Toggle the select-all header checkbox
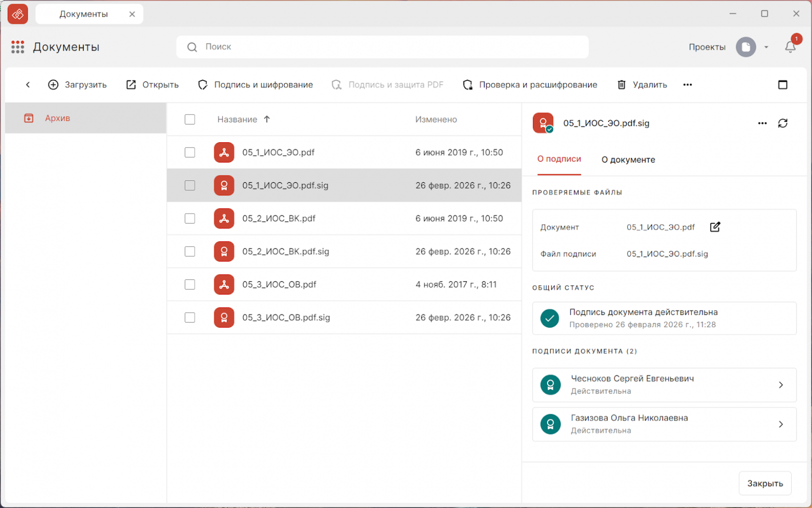This screenshot has height=508, width=812. pyautogui.click(x=190, y=119)
